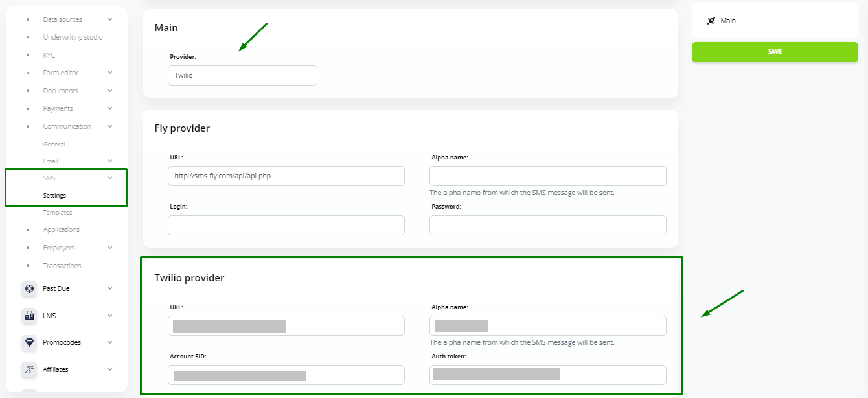The width and height of the screenshot is (868, 398).
Task: Click the Twilio provider URL field
Action: (286, 325)
